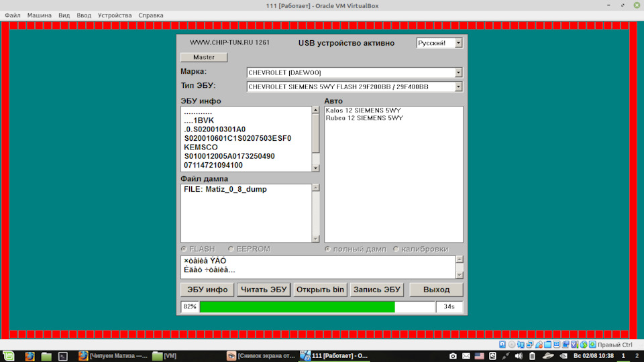Click the Файл дампа scrollbar down arrow
The height and width of the screenshot is (362, 644).
[x=315, y=239]
